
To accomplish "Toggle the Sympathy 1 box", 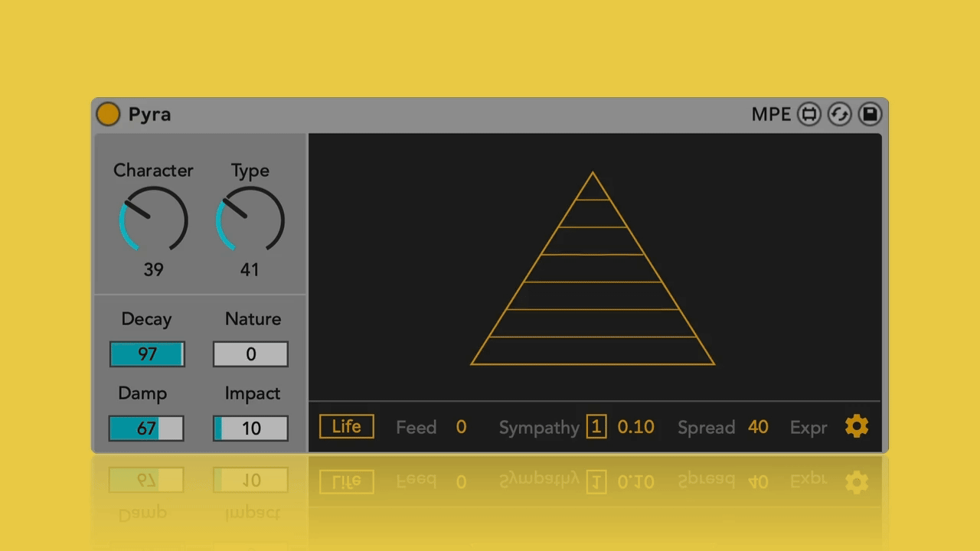I will pos(596,426).
